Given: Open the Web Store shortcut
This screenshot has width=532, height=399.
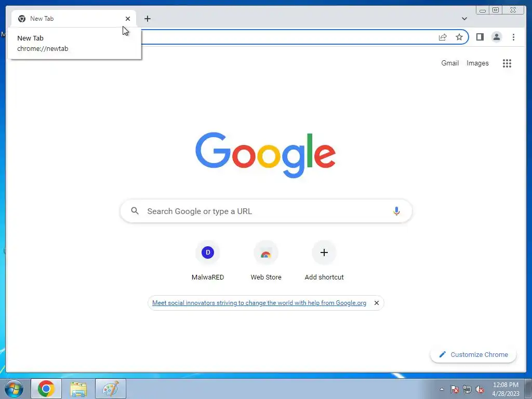Looking at the screenshot, I should click(266, 261).
